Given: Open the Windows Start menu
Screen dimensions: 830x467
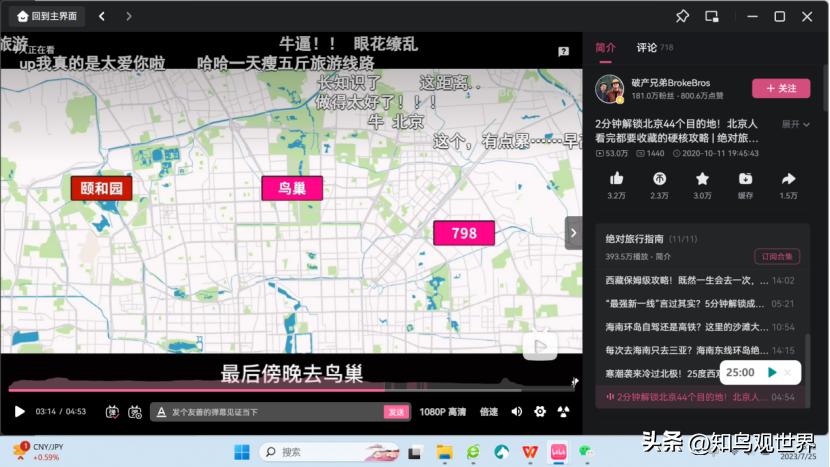Looking at the screenshot, I should tap(242, 452).
